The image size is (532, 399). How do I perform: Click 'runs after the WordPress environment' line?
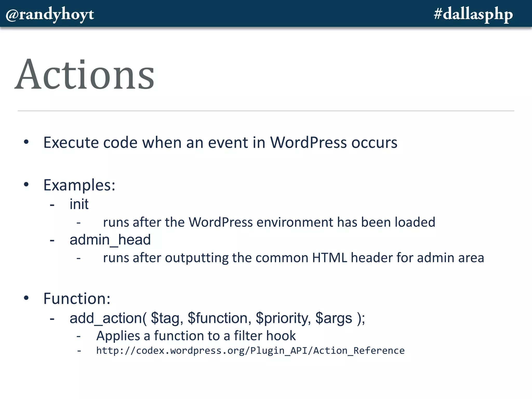coord(269,222)
